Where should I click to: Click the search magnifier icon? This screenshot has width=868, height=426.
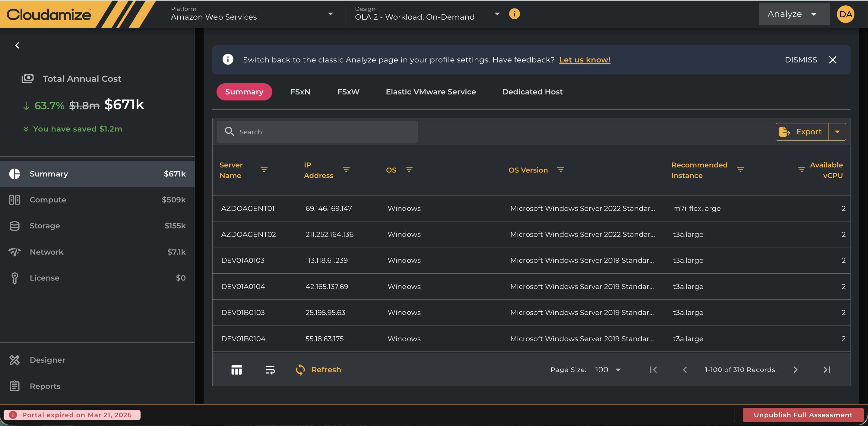[230, 132]
